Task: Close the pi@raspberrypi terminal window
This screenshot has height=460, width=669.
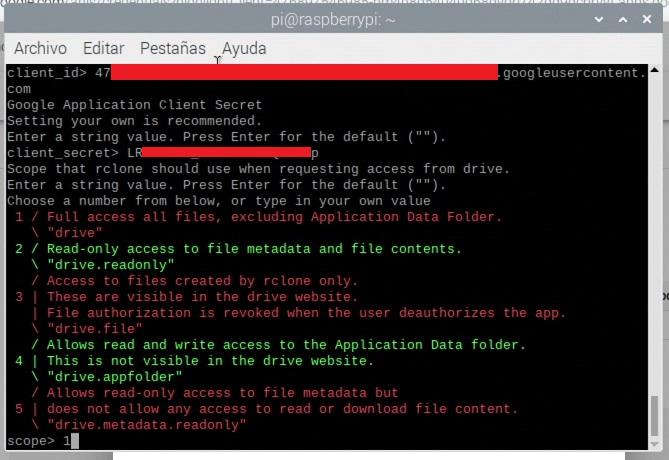Action: click(x=647, y=19)
